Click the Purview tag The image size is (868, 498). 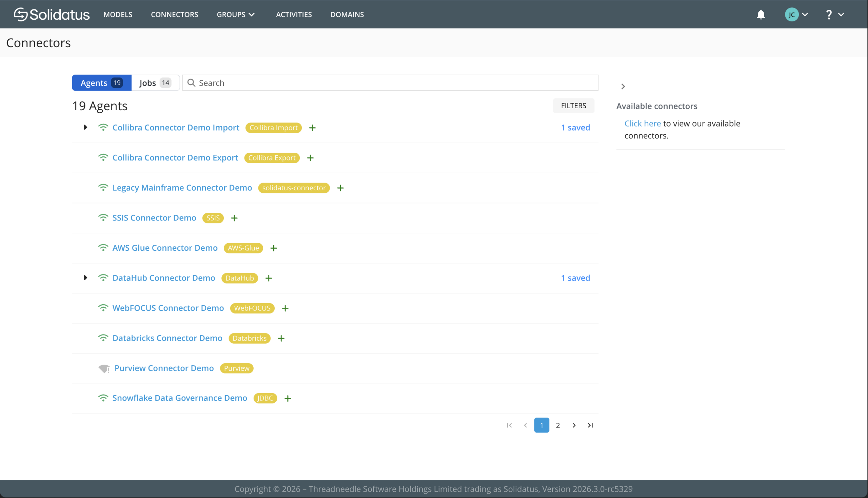coord(237,368)
